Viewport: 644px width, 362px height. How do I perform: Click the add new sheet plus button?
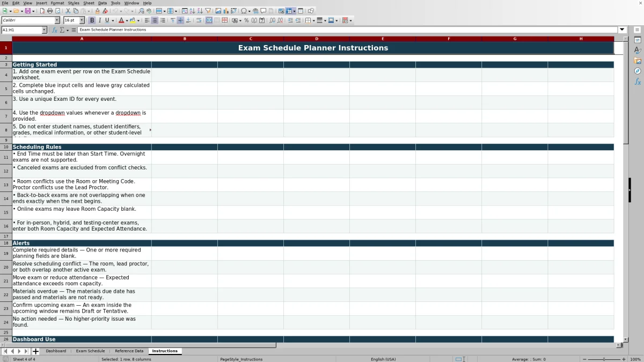36,351
